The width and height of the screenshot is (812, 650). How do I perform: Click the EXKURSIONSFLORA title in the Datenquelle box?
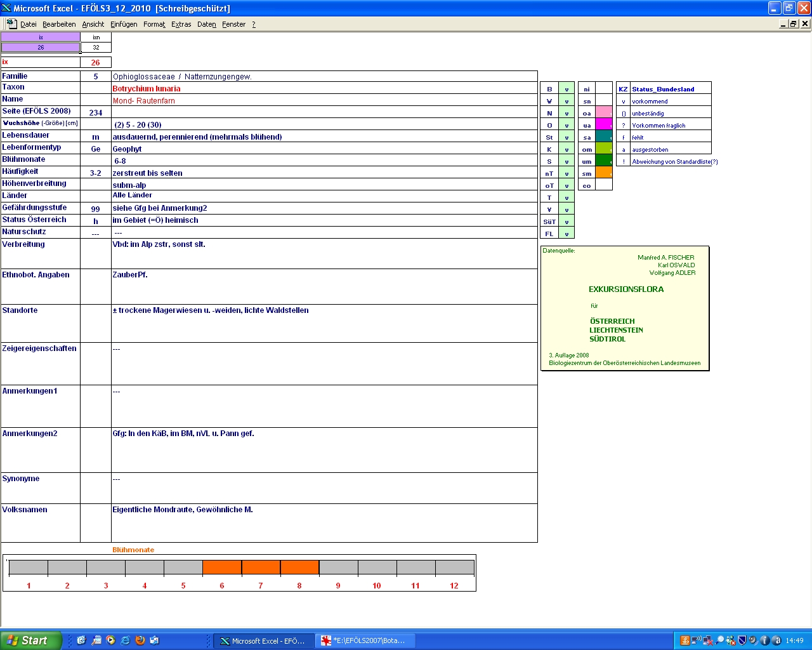tap(626, 289)
